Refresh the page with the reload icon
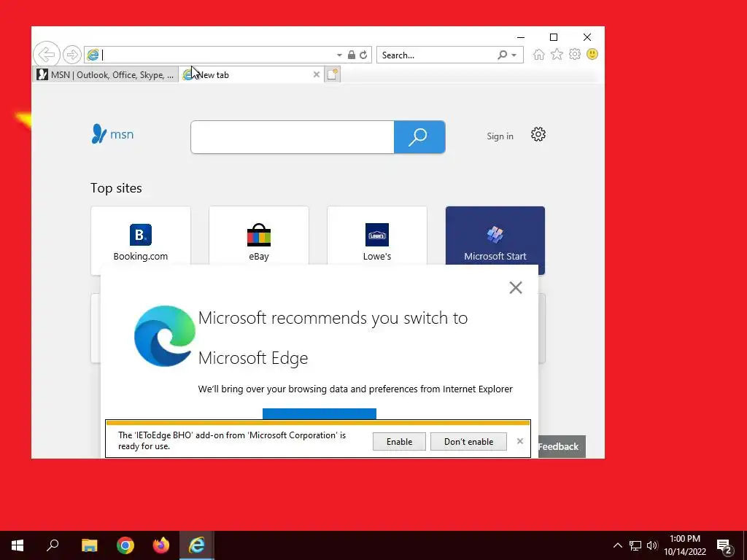This screenshot has width=747, height=560. point(363,55)
